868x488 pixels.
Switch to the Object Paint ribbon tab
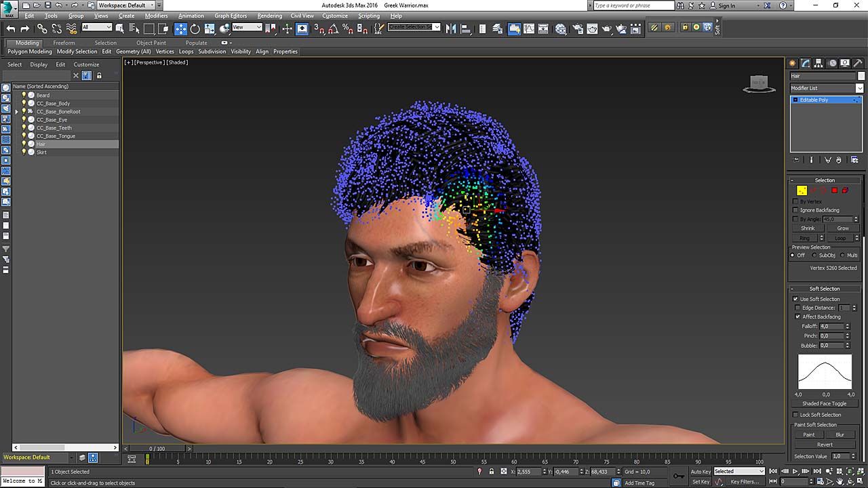click(151, 43)
